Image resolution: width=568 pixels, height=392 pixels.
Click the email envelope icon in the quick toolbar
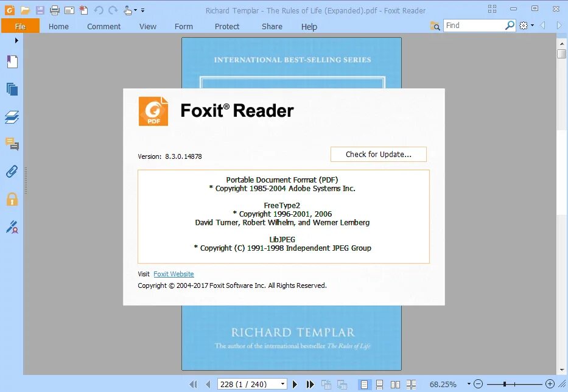[69, 10]
